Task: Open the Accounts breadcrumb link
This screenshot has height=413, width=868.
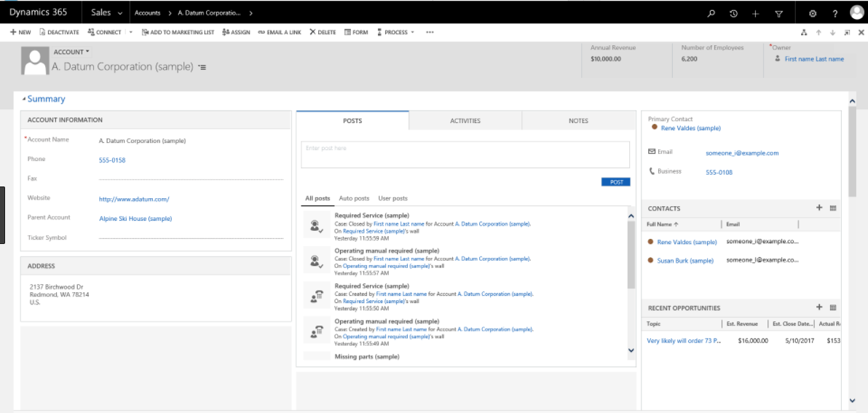Action: 148,12
